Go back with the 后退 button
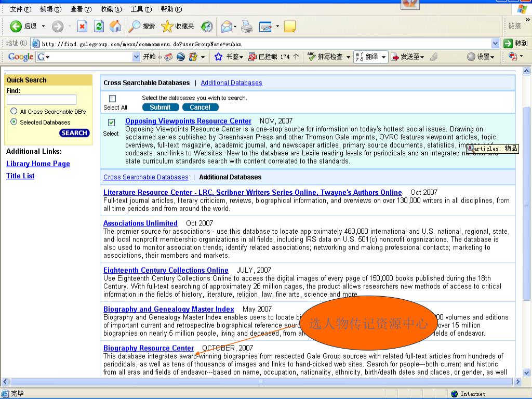This screenshot has width=532, height=399. tap(24, 26)
